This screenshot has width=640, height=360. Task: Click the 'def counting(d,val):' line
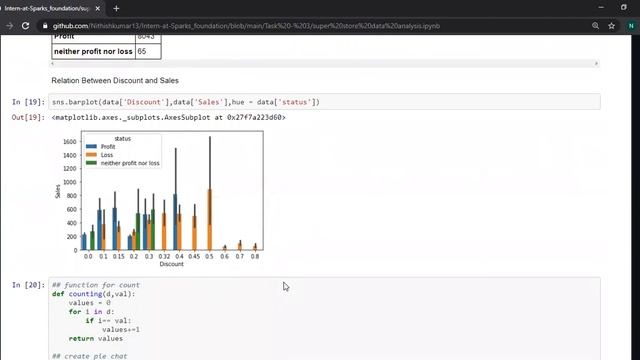[93, 294]
